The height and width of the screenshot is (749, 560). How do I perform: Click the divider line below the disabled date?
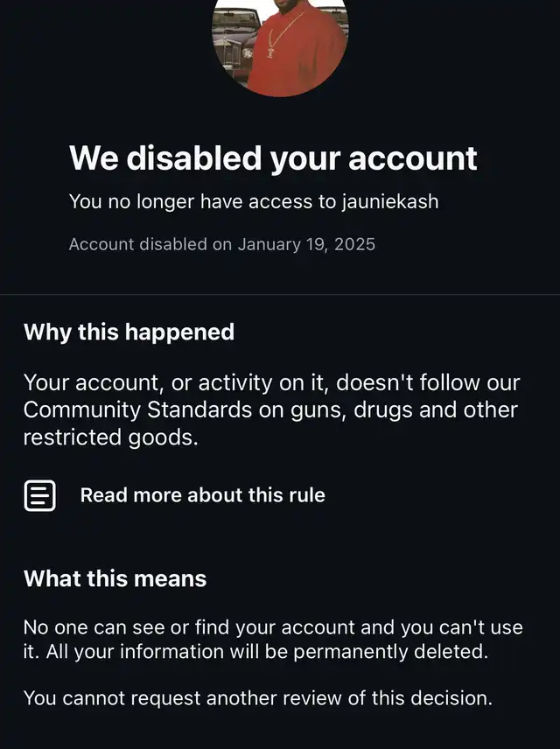[280, 295]
